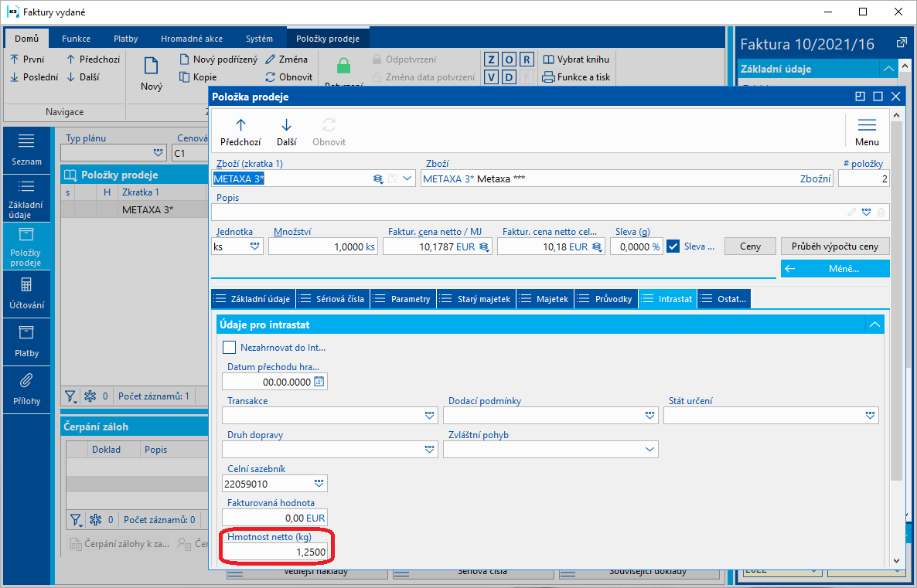
Task: Click Změna pencil in ribbon
Action: [x=287, y=59]
